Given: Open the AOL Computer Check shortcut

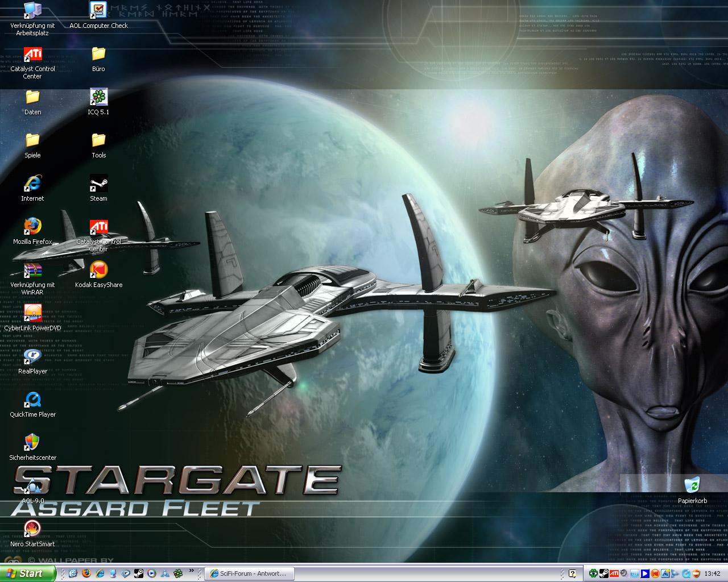Looking at the screenshot, I should tap(98, 11).
